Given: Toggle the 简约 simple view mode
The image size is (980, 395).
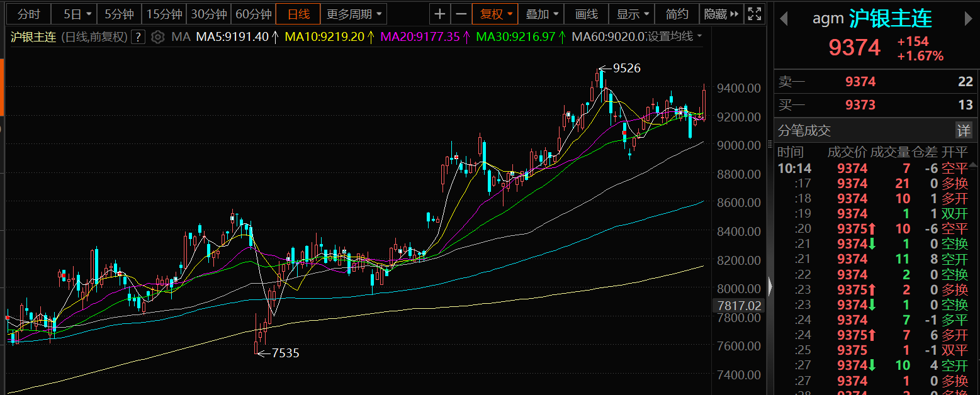Looking at the screenshot, I should pos(677,14).
